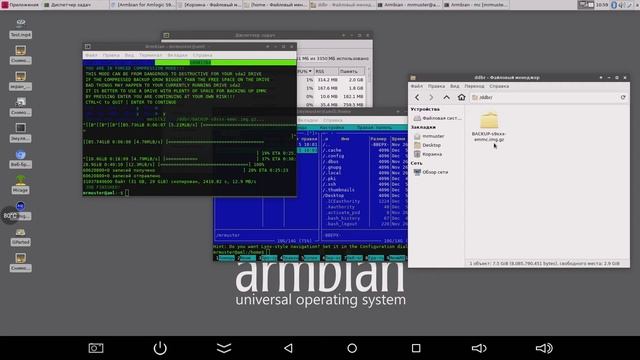Open the Приложения applications menu

click(20, 5)
